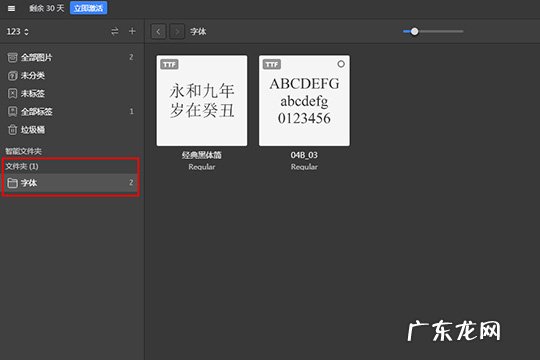Click TTF badge on 04B_03 thumbnail
Screen dimensions: 540x360
tap(272, 64)
